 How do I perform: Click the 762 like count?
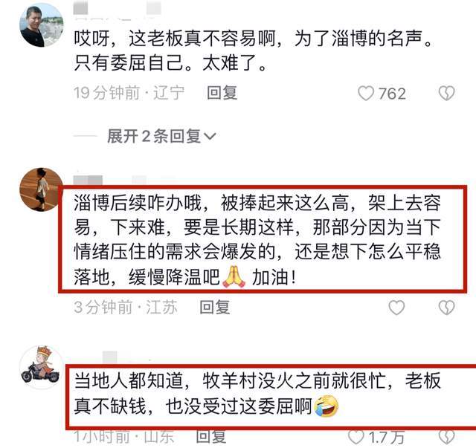(x=392, y=94)
